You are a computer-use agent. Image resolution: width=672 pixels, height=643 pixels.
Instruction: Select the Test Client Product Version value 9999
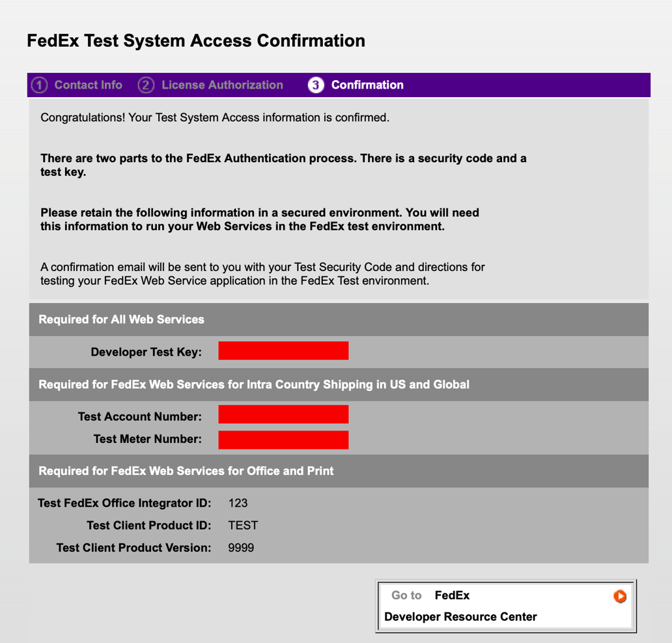click(x=241, y=547)
